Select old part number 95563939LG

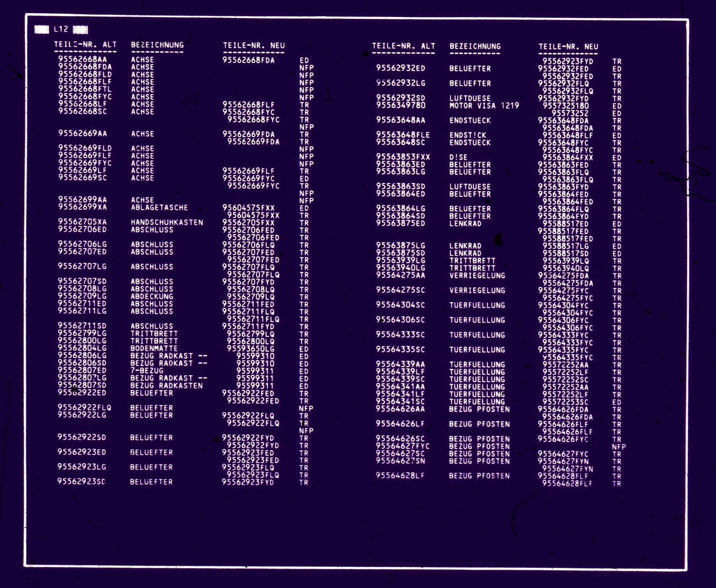(x=401, y=260)
